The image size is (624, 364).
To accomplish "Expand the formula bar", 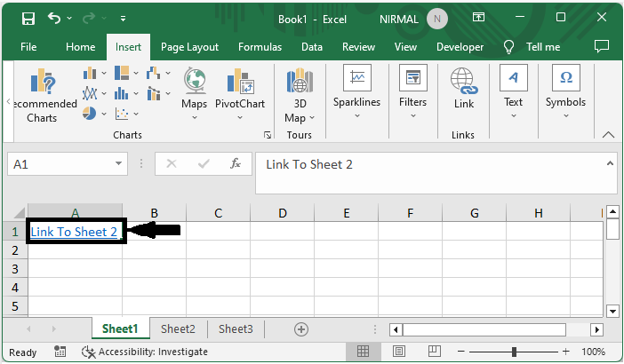I will (610, 163).
